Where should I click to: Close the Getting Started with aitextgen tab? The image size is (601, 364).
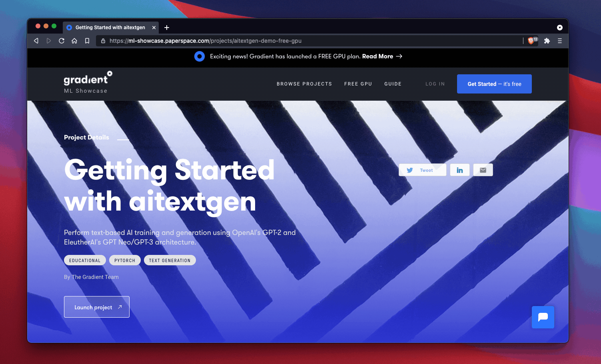[x=154, y=28]
